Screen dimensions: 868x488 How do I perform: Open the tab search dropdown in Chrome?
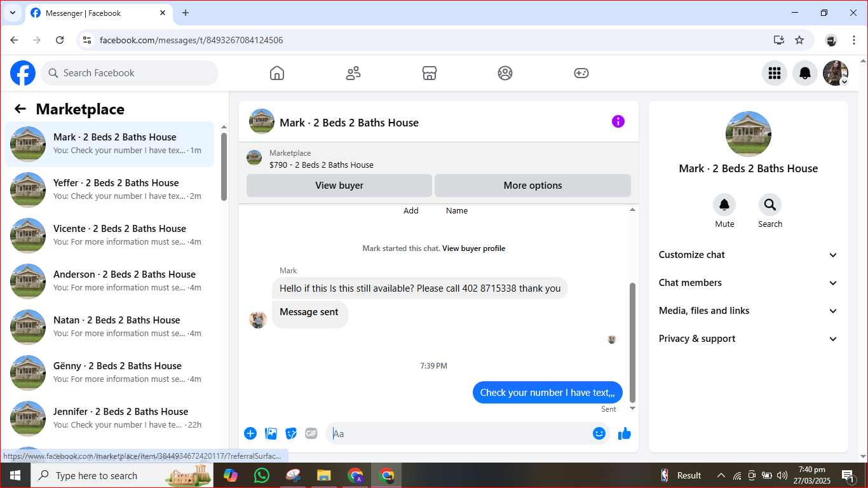12,13
